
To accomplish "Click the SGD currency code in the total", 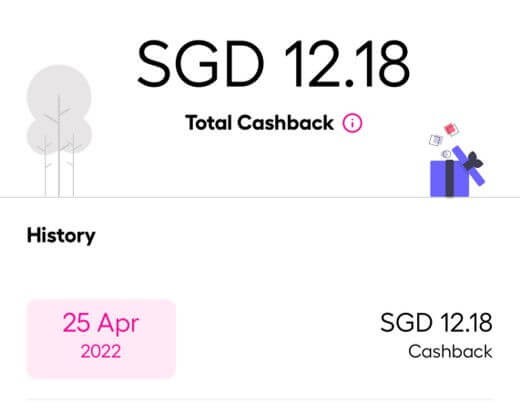I will click(201, 63).
